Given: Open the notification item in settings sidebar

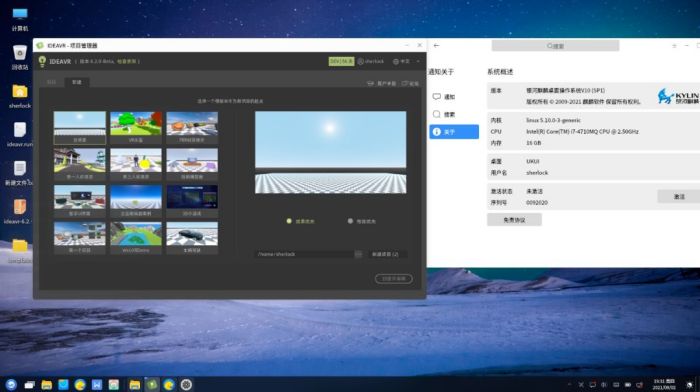Looking at the screenshot, I should point(454,96).
